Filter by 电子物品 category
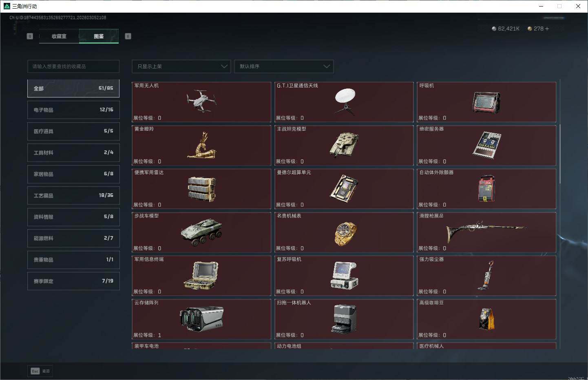The width and height of the screenshot is (588, 380). point(73,110)
